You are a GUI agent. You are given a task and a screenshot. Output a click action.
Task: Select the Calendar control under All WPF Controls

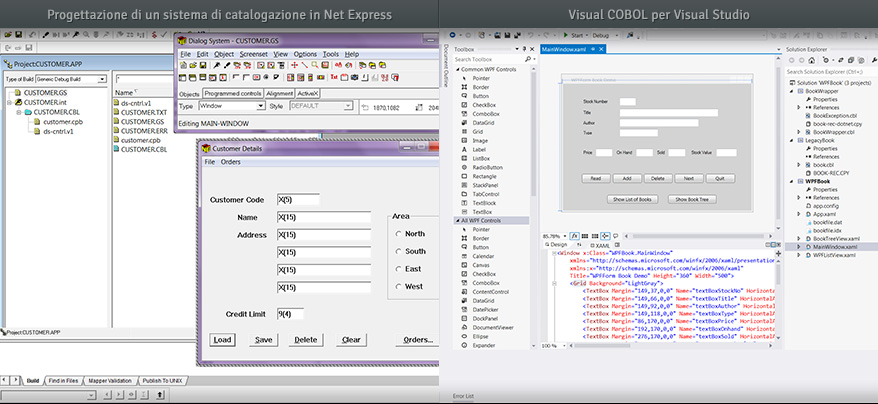tap(484, 255)
